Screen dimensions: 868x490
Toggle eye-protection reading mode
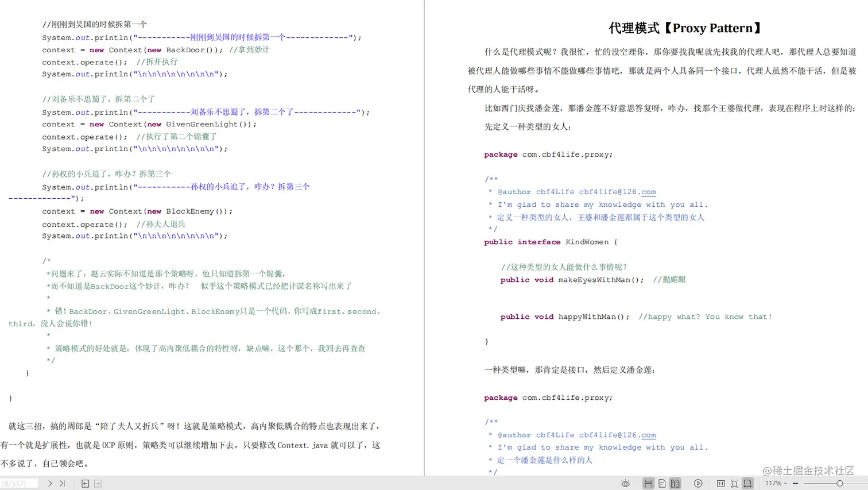point(625,483)
